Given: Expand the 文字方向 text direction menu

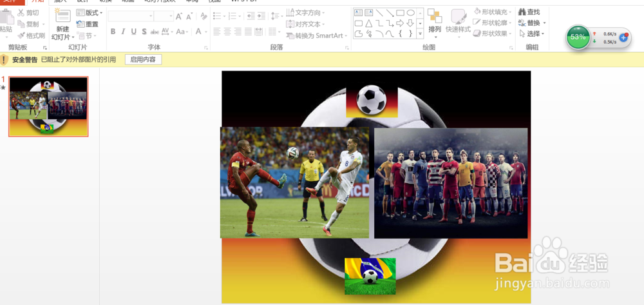Looking at the screenshot, I should point(306,13).
